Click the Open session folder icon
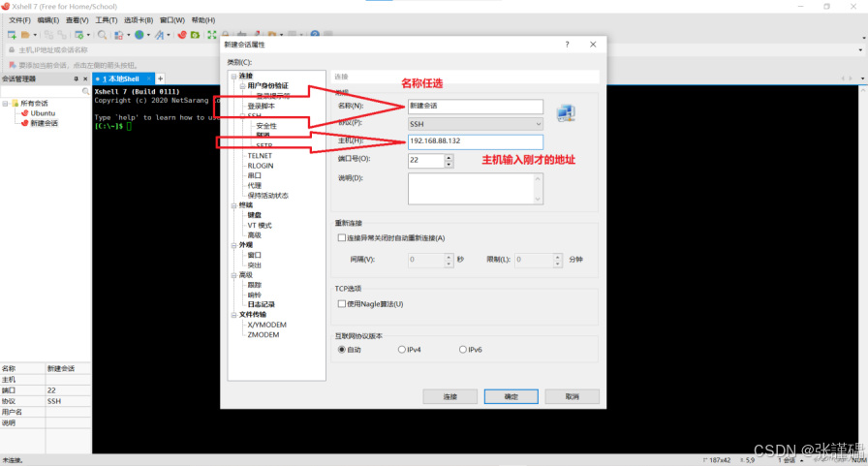Image resolution: width=868 pixels, height=466 pixels. [25, 35]
